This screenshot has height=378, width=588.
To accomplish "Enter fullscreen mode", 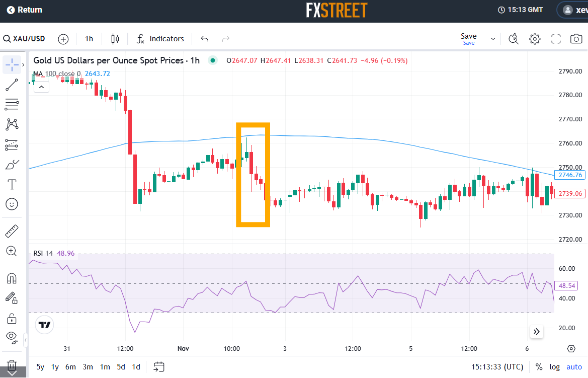I will tap(555, 38).
